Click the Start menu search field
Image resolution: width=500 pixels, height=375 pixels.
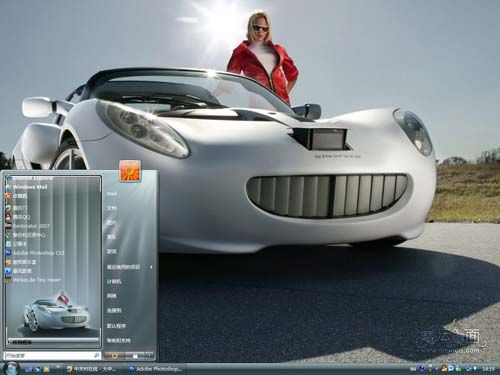[x=52, y=356]
